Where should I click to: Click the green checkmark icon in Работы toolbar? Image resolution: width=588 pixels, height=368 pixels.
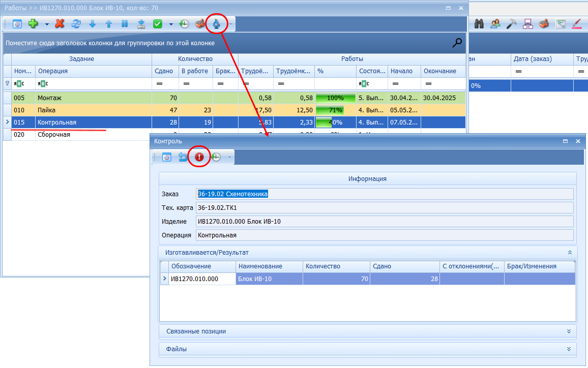click(x=158, y=24)
